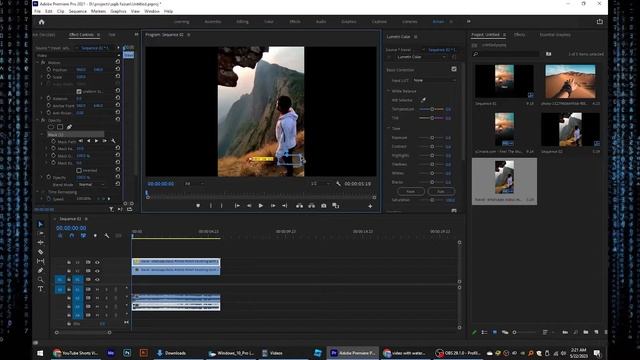Click Quick Export share icon

click(600, 22)
